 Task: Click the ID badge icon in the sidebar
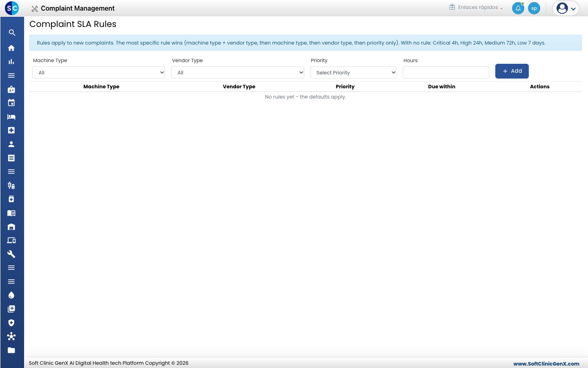point(11,89)
